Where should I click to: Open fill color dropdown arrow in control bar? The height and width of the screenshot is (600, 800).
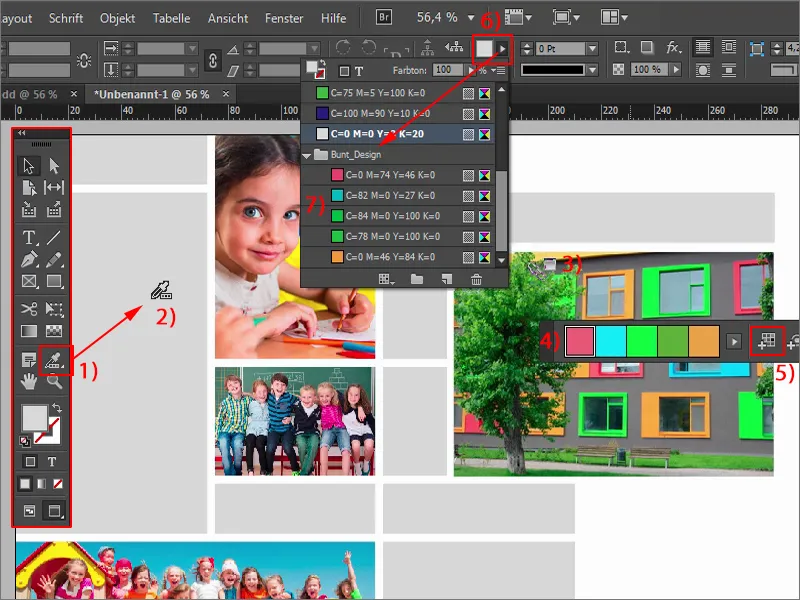[503, 49]
